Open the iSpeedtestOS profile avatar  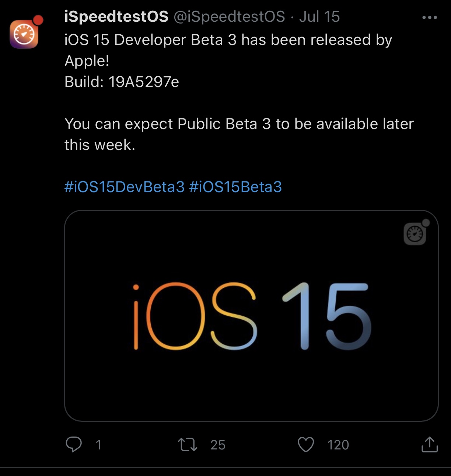click(x=24, y=34)
